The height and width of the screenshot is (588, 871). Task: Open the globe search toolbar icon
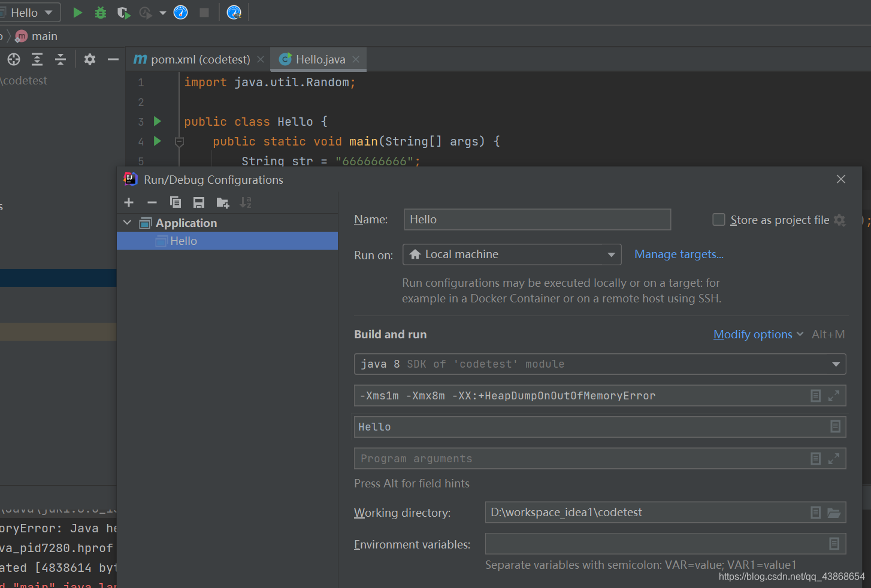234,13
